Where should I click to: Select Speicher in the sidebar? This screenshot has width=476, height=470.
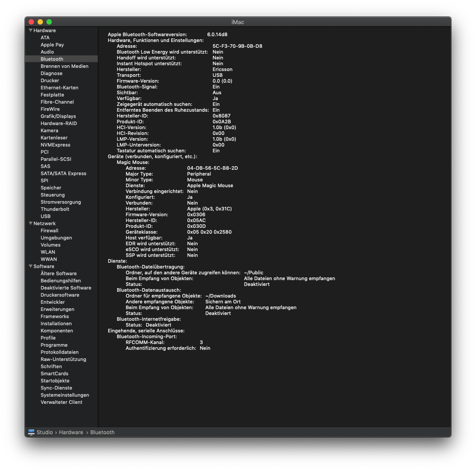51,188
